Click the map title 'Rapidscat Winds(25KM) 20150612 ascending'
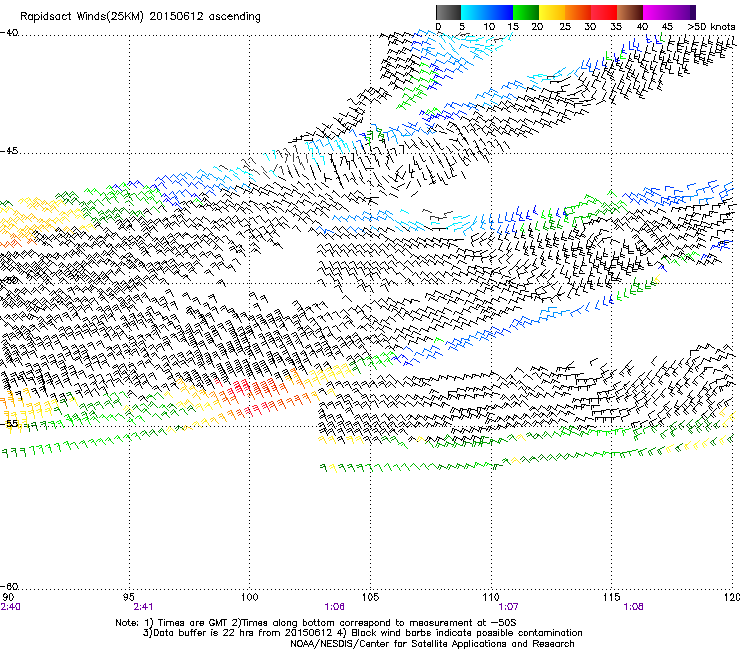 [140, 17]
